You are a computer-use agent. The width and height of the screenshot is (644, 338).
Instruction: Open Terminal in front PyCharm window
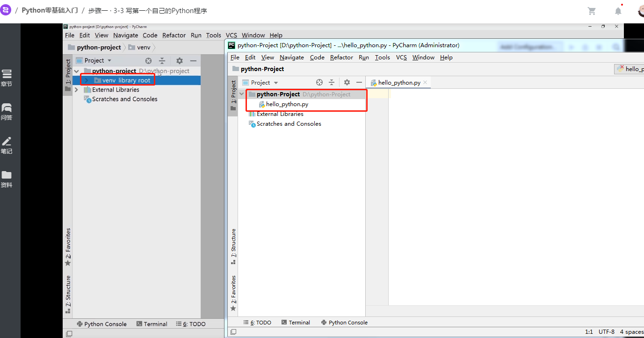coord(296,323)
